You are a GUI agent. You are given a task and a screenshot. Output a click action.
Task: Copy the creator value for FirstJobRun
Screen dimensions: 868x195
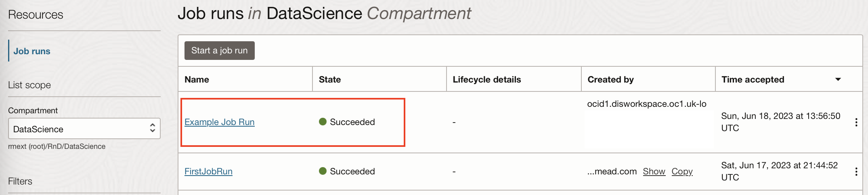682,171
